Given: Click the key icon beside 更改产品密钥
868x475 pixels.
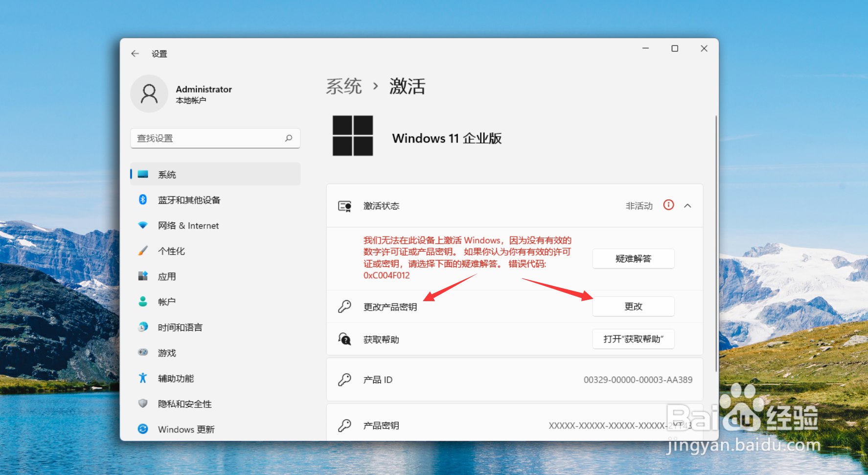Looking at the screenshot, I should (x=344, y=307).
